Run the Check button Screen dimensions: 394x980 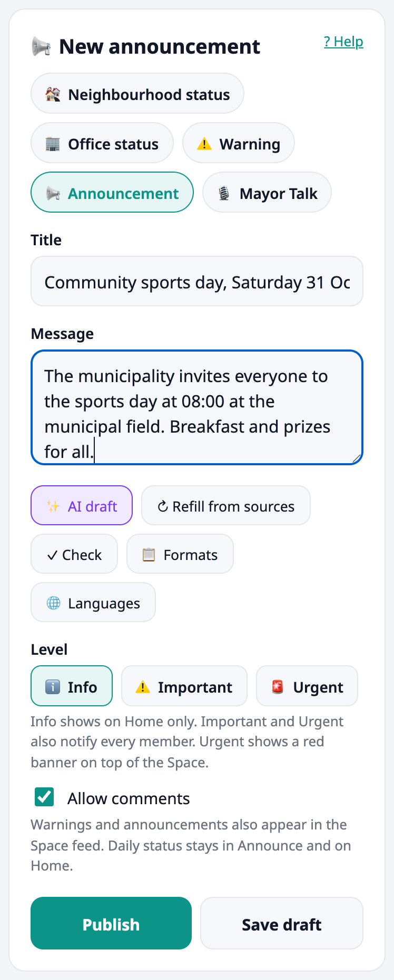point(74,554)
